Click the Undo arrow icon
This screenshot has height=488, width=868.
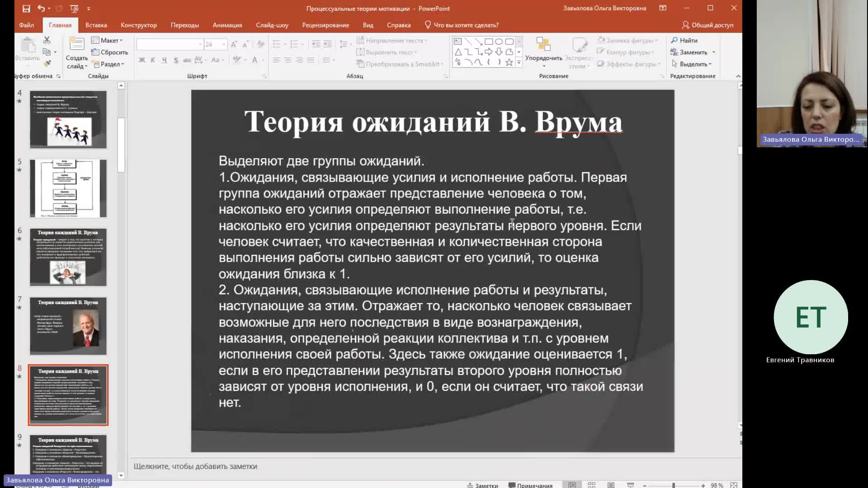point(41,8)
